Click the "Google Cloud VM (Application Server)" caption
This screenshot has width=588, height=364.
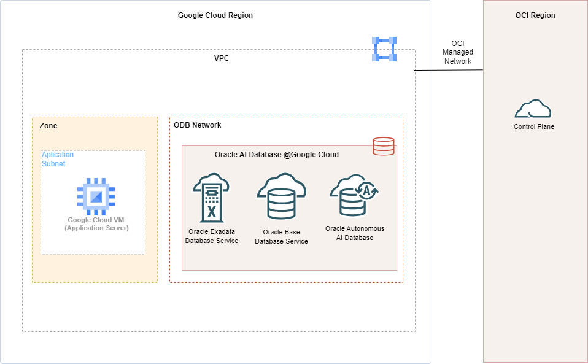click(x=96, y=224)
